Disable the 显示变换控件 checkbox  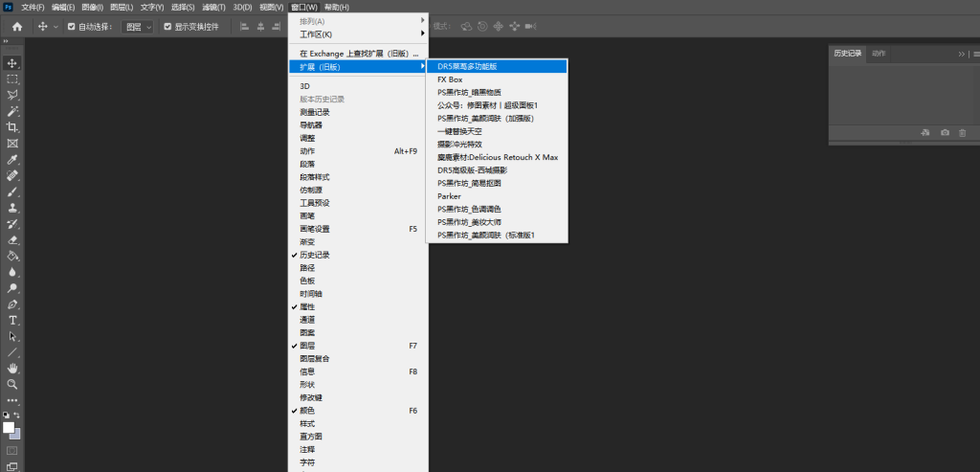(x=168, y=27)
